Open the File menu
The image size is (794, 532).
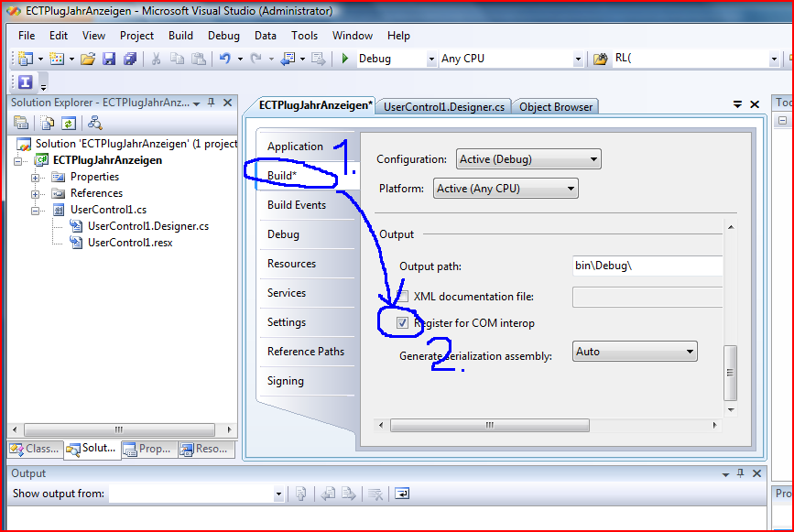point(27,36)
